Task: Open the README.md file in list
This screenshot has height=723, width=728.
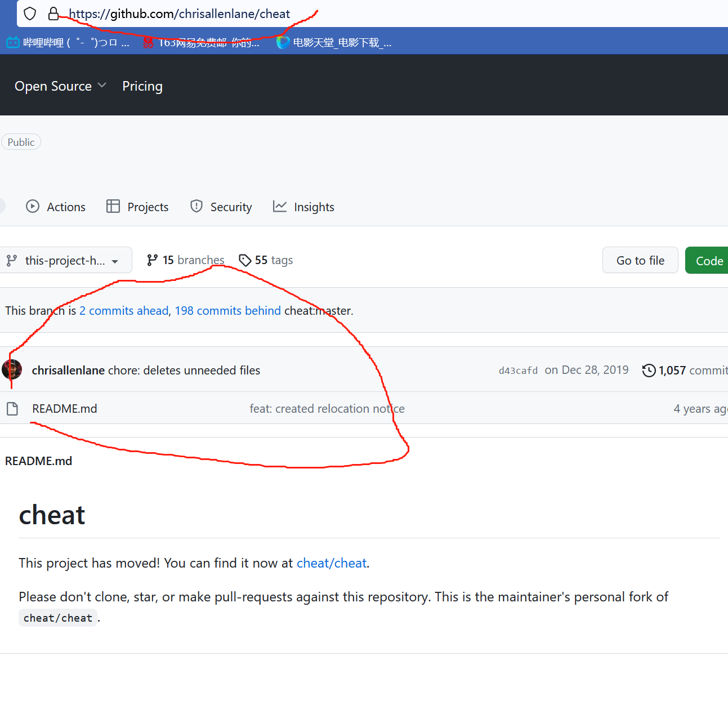Action: click(x=65, y=409)
